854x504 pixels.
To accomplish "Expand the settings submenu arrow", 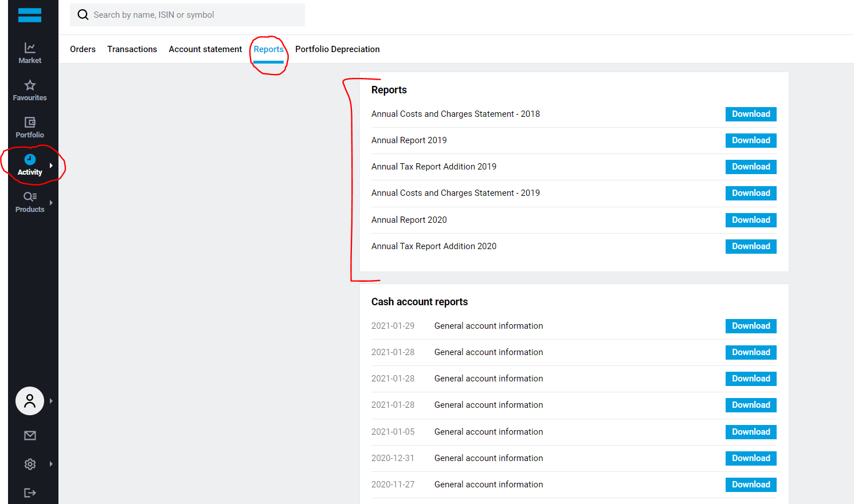I will 51,464.
